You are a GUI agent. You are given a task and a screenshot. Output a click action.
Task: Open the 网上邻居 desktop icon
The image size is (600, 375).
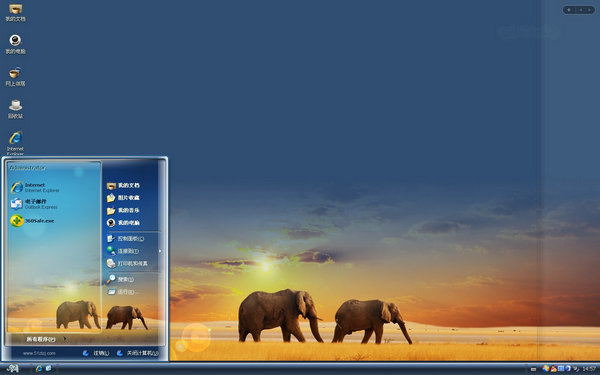[15, 77]
